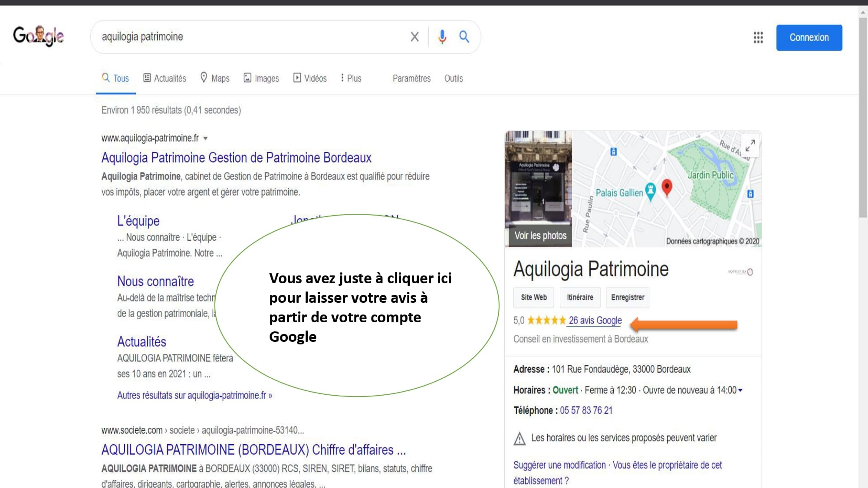Click the warning triangle icon

click(519, 439)
